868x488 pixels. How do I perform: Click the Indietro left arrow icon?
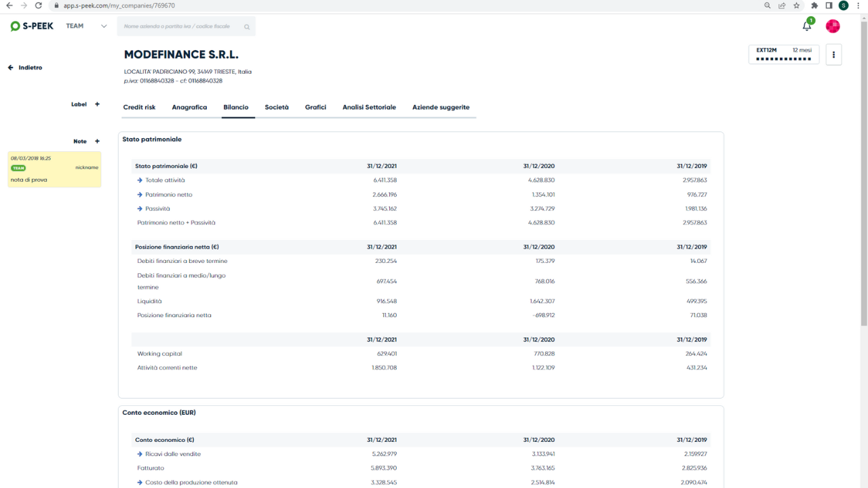pos(11,68)
